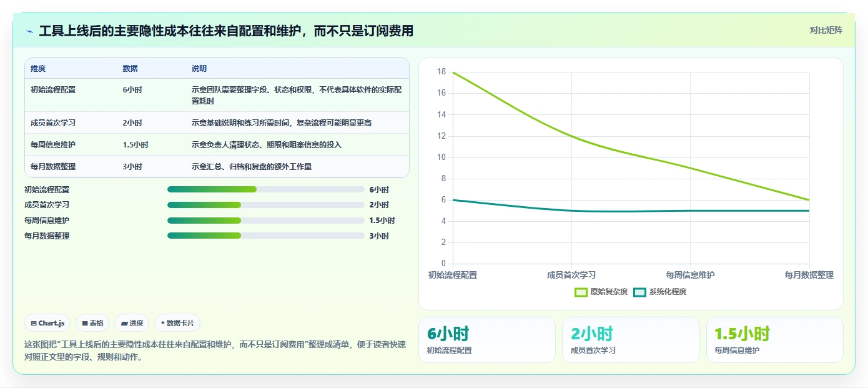Click the 每周信息维护 progress bar
868x388 pixels.
click(x=265, y=221)
